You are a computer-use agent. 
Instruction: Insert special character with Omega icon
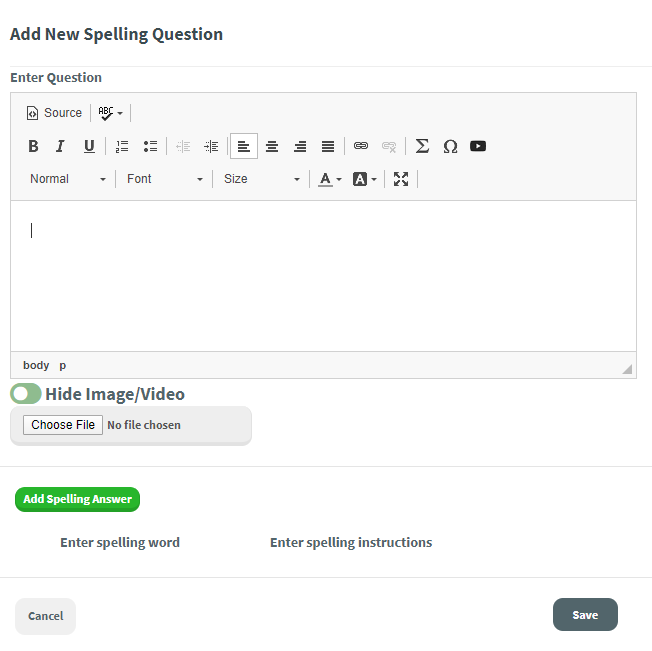coord(450,146)
